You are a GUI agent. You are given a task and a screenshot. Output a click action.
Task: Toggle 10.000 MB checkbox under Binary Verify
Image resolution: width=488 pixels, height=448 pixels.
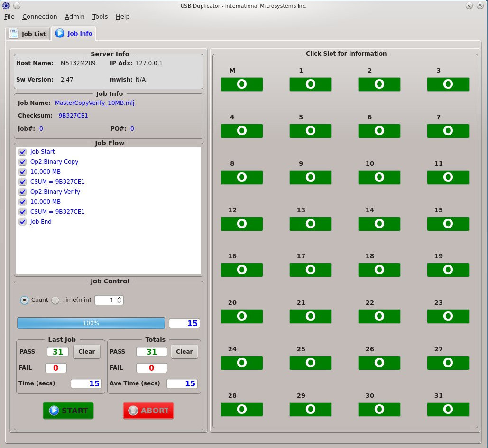(x=22, y=202)
